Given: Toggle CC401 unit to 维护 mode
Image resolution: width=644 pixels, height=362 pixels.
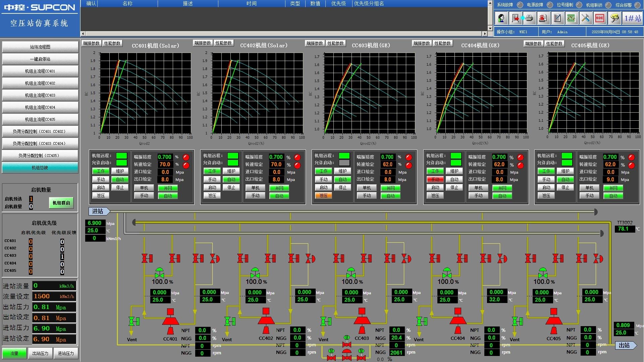Looking at the screenshot, I should [120, 171].
